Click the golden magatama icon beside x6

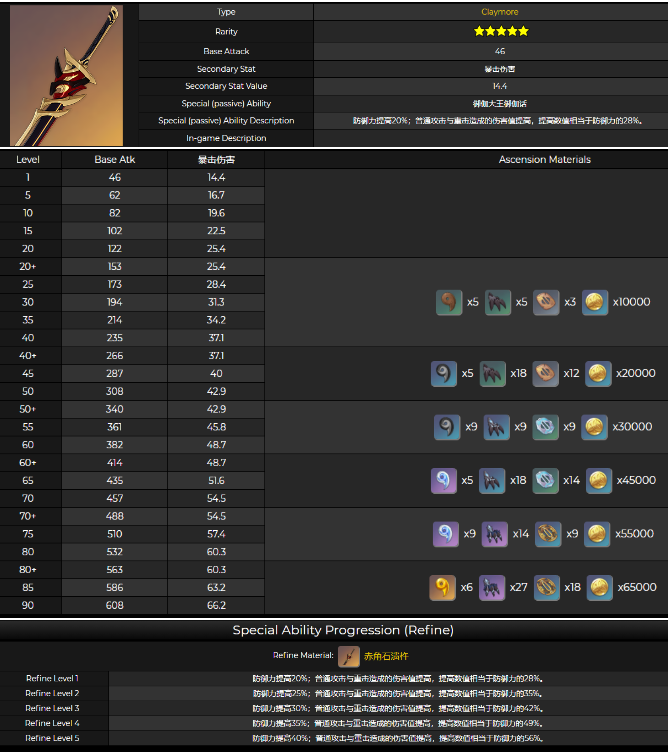click(445, 587)
